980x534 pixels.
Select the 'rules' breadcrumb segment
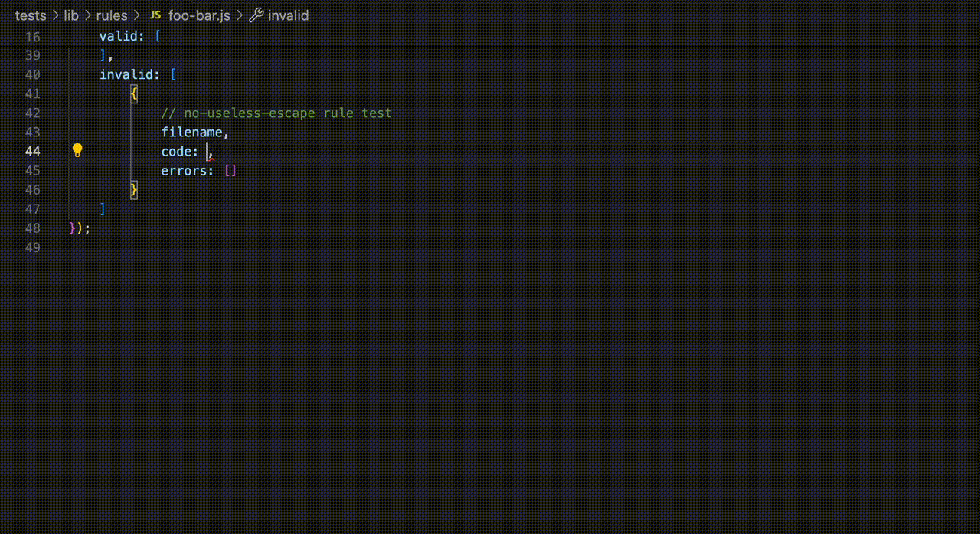[112, 15]
